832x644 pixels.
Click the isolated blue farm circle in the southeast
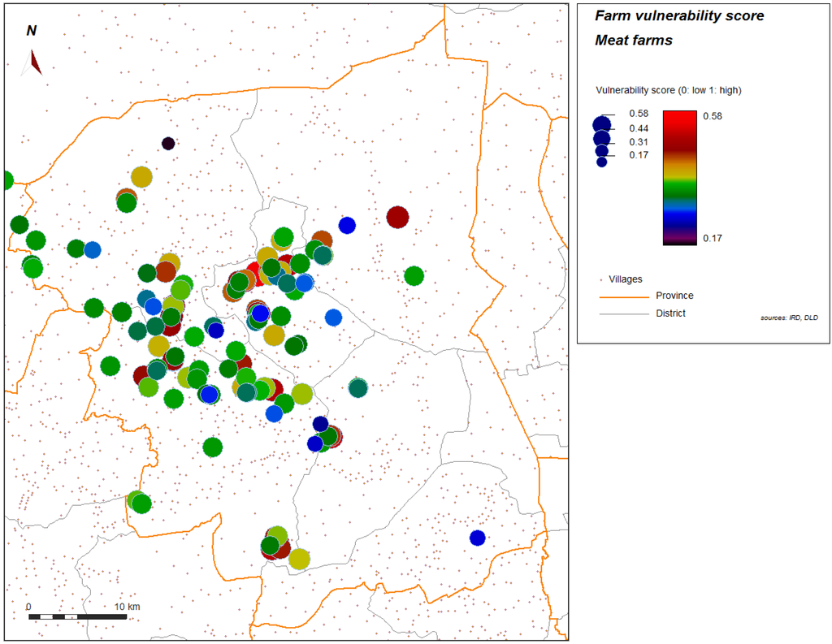(478, 538)
